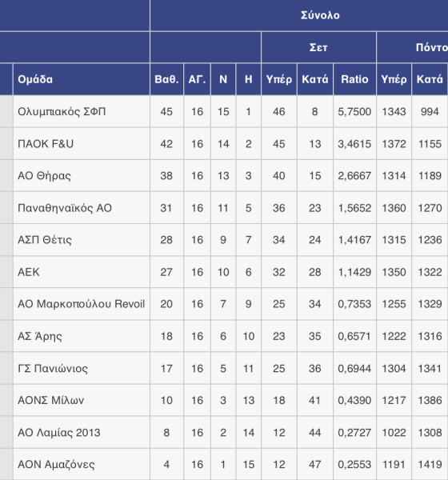Select the Ratio column header
Screen dimensions: 448x480
point(354,79)
